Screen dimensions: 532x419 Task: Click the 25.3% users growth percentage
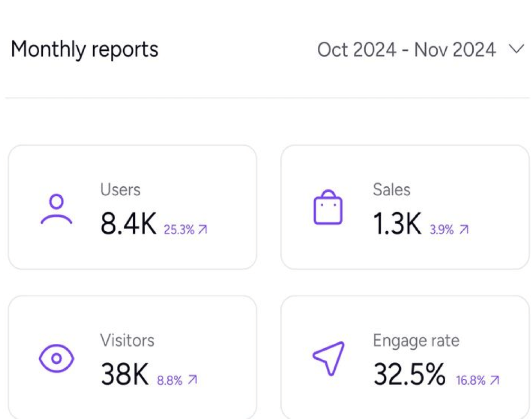click(179, 230)
